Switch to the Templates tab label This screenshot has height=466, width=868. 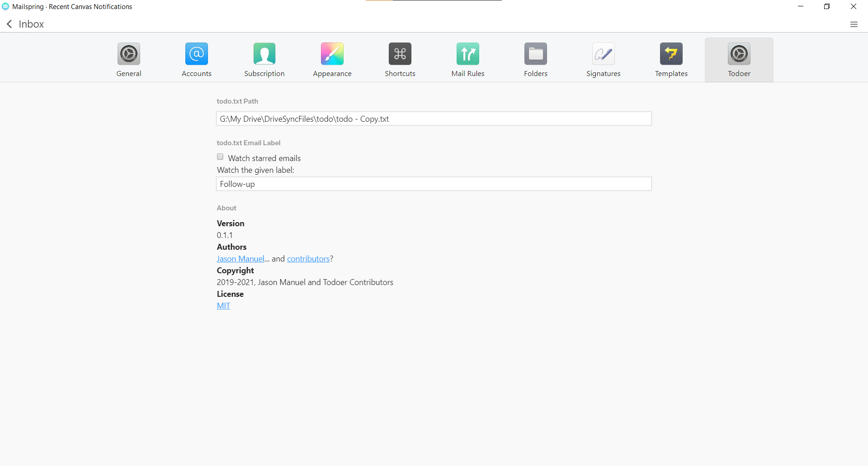(671, 73)
